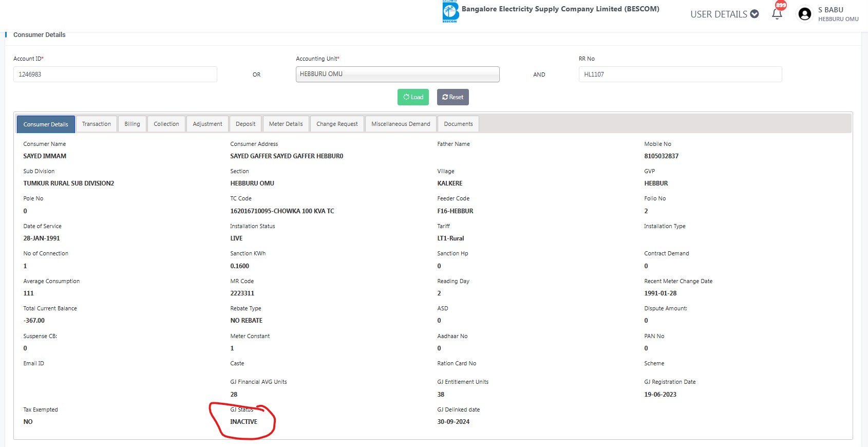The image size is (868, 447).
Task: Go to the Meter Details tab
Action: pyautogui.click(x=286, y=124)
